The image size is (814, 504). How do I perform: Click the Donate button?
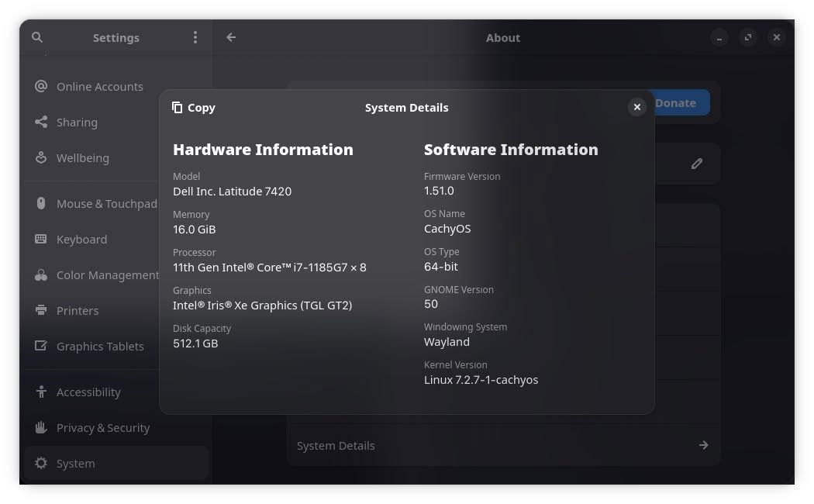coord(680,103)
